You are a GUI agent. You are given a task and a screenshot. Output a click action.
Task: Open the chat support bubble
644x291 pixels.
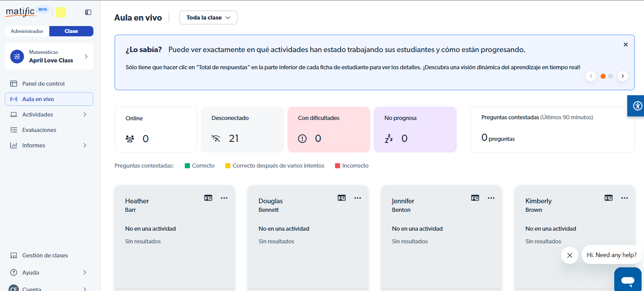[x=628, y=280]
